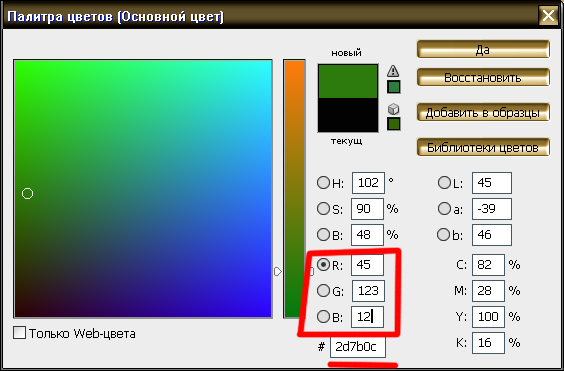Select the Lab a radio button
The height and width of the screenshot is (371, 564).
click(x=444, y=208)
